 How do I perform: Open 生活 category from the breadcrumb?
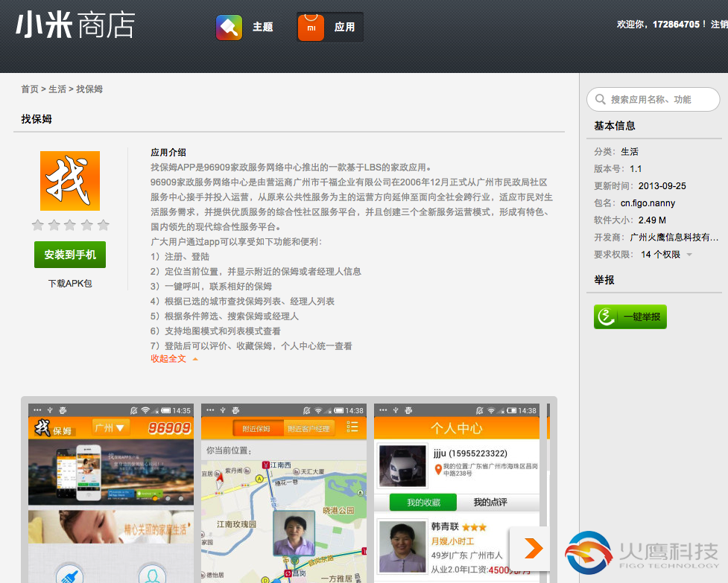[x=57, y=89]
